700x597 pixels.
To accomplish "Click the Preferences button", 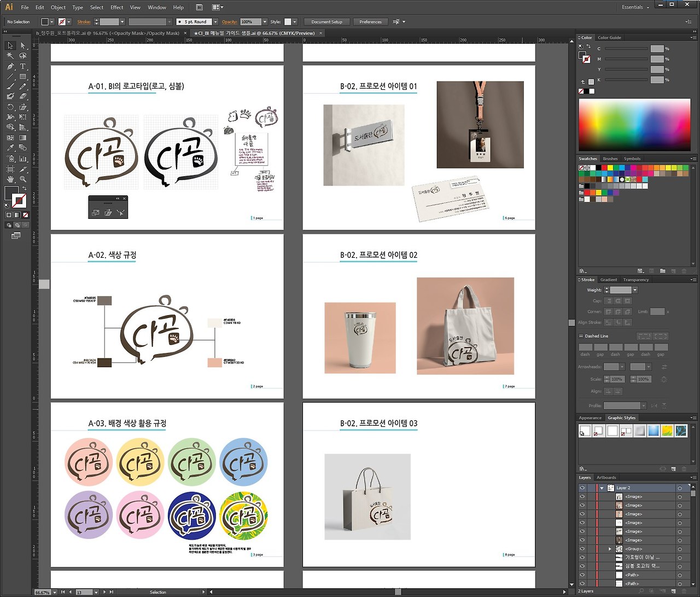I will pos(370,22).
